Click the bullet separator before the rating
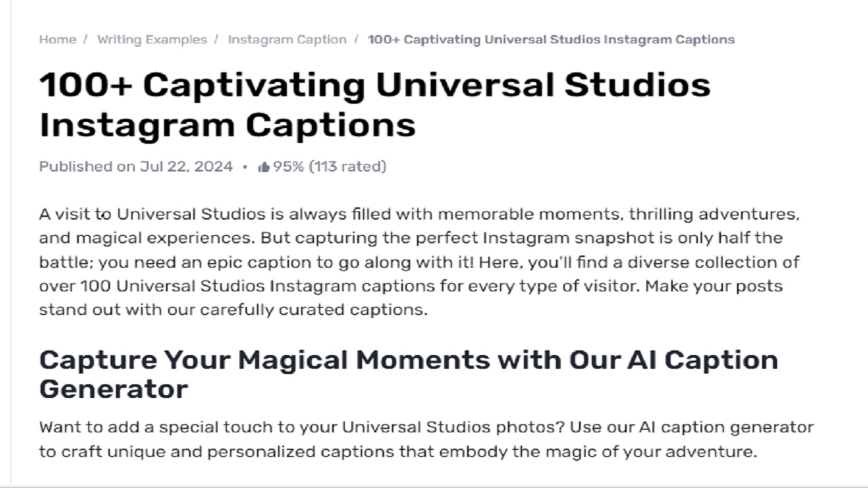868x488 pixels. [245, 167]
